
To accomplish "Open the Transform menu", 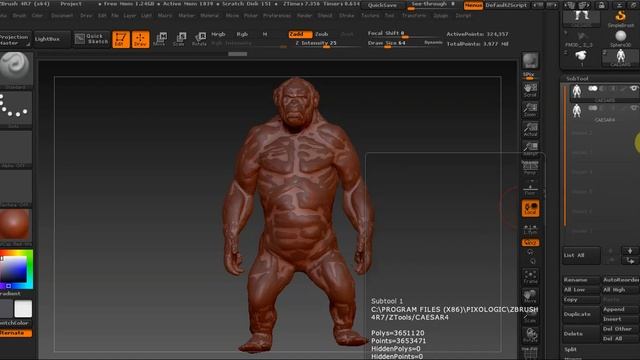I will coord(414,16).
